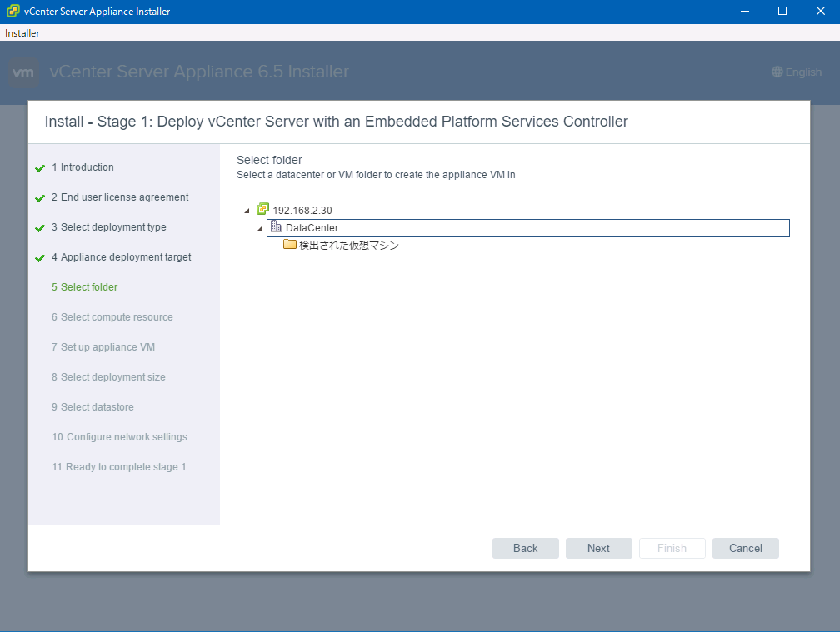This screenshot has height=632, width=840.
Task: Click step 6 Select compute resource
Action: pyautogui.click(x=112, y=316)
